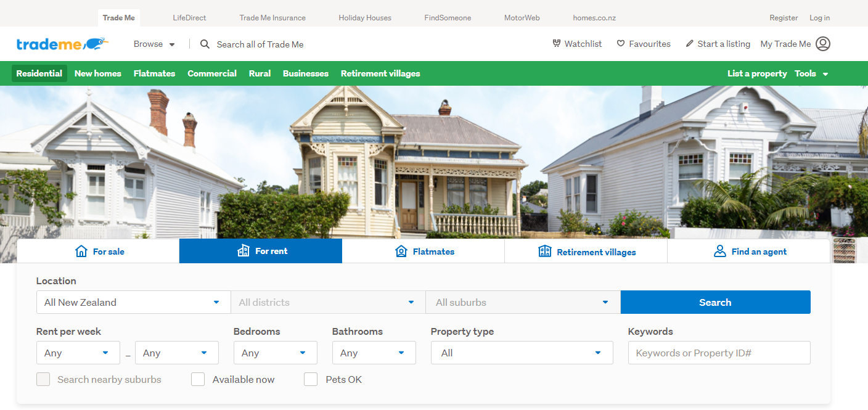Open the MotorWeb link
868x410 pixels.
[x=522, y=18]
